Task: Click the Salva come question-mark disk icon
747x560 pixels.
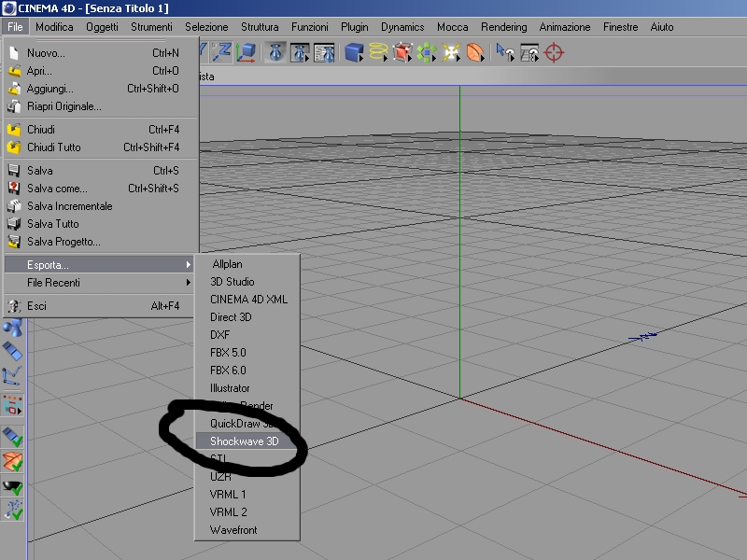Action: 14,189
